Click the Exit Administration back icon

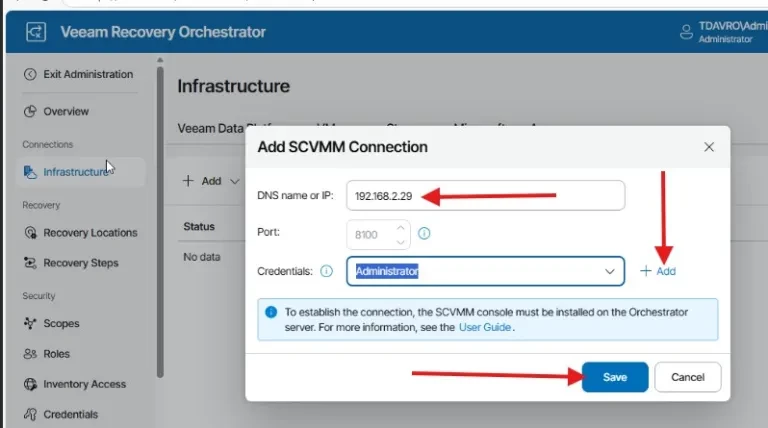click(30, 74)
